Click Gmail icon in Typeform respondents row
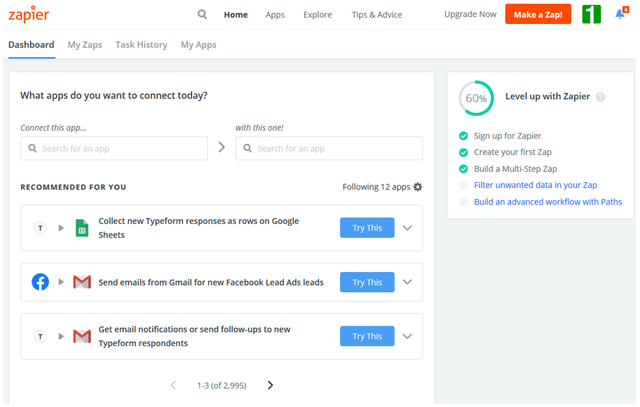 click(82, 336)
